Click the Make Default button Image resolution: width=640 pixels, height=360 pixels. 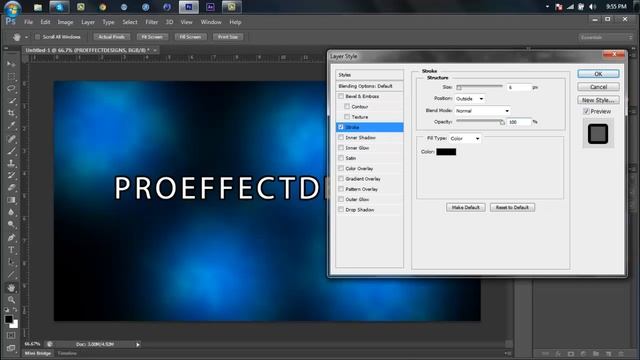coord(466,207)
